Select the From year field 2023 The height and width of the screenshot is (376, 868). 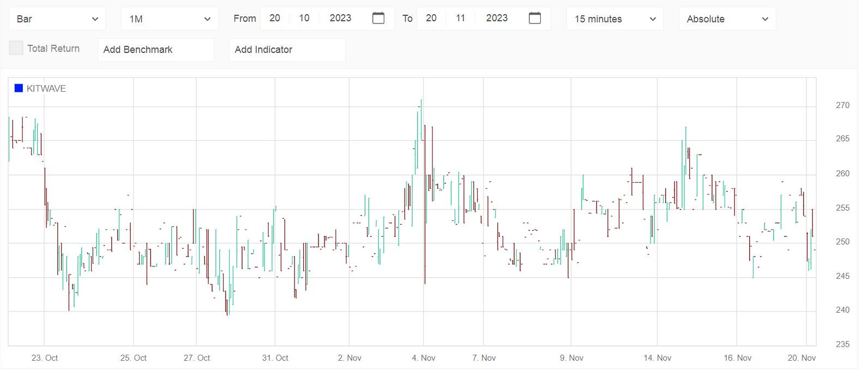coord(341,18)
